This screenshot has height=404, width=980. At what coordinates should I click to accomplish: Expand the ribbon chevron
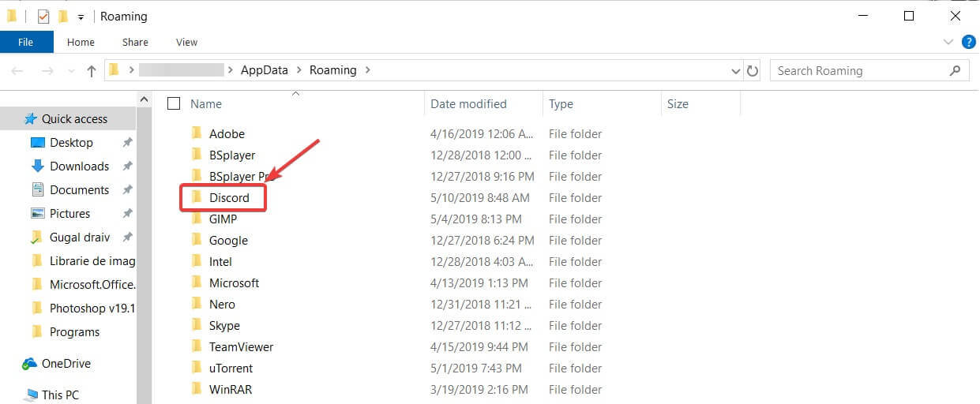coord(948,42)
